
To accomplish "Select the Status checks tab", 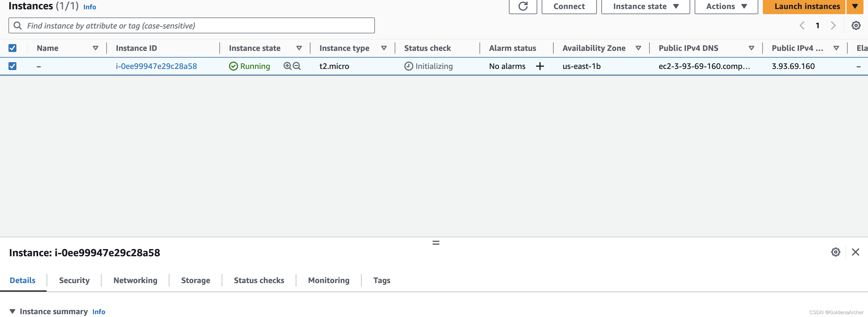I will point(258,280).
